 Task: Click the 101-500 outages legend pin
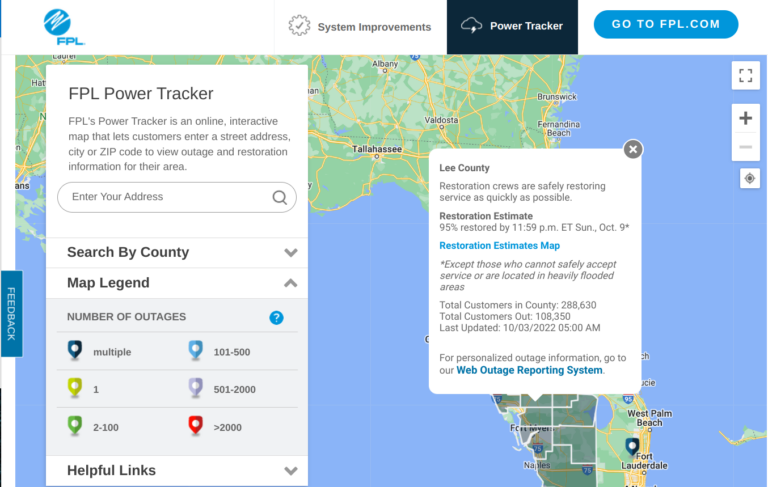tap(196, 350)
